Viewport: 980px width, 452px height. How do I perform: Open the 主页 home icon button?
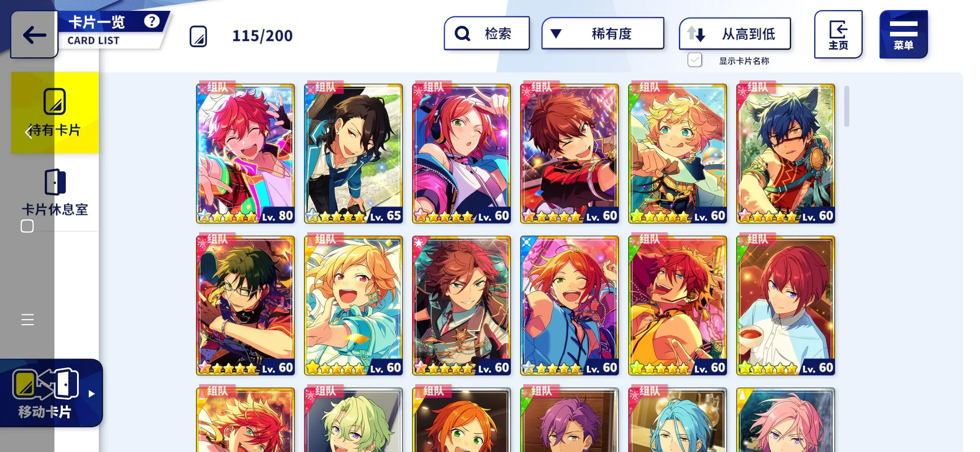click(x=838, y=35)
